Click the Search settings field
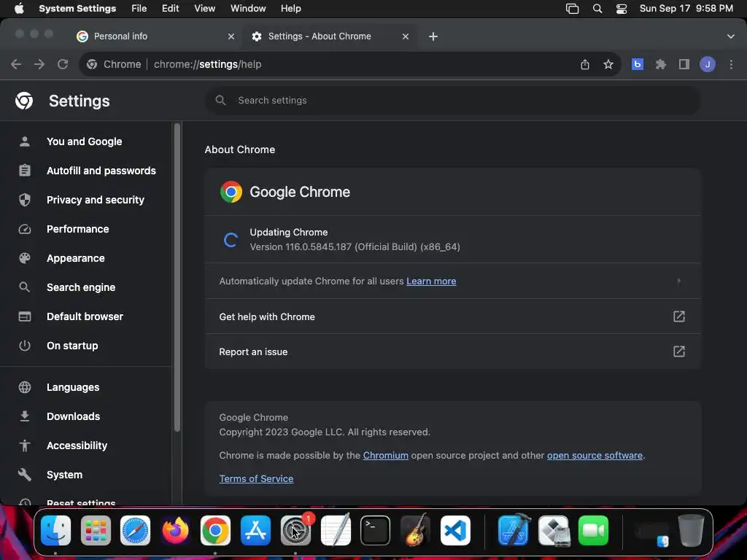The height and width of the screenshot is (560, 747). (452, 101)
